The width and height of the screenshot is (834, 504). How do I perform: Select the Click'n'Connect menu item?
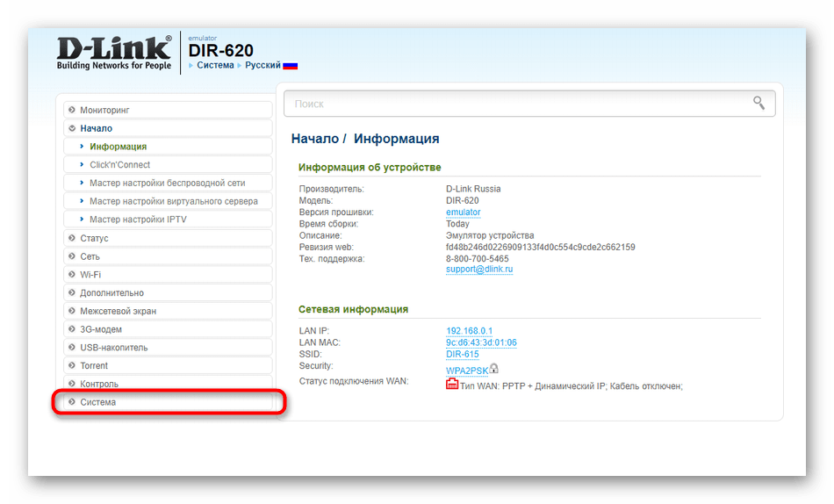119,165
